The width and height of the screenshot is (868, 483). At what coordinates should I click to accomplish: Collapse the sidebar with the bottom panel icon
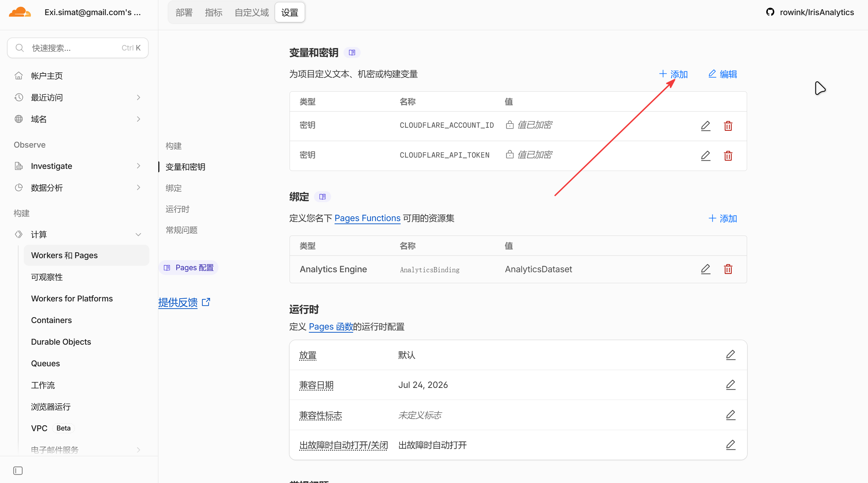18,471
